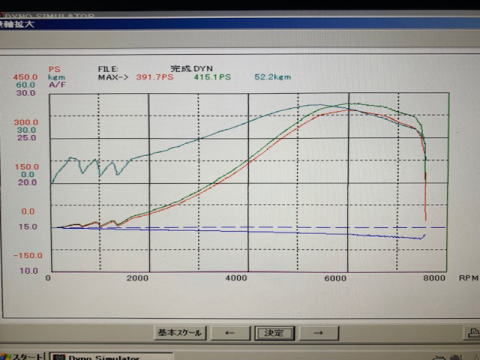Select the teal 52.2kgm max torque value
The image size is (480, 360).
click(x=273, y=77)
